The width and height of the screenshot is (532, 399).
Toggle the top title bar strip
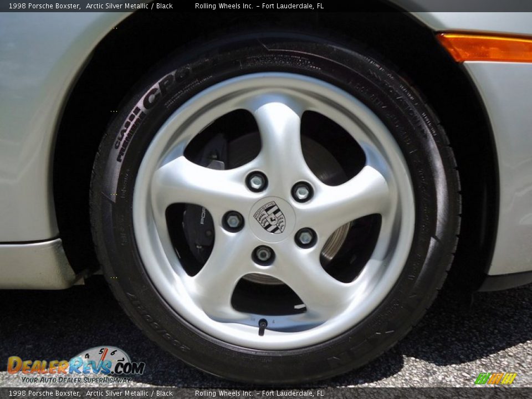point(266,6)
